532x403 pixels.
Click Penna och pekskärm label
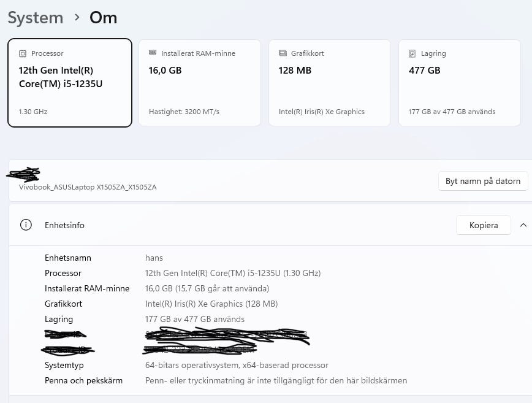point(83,380)
